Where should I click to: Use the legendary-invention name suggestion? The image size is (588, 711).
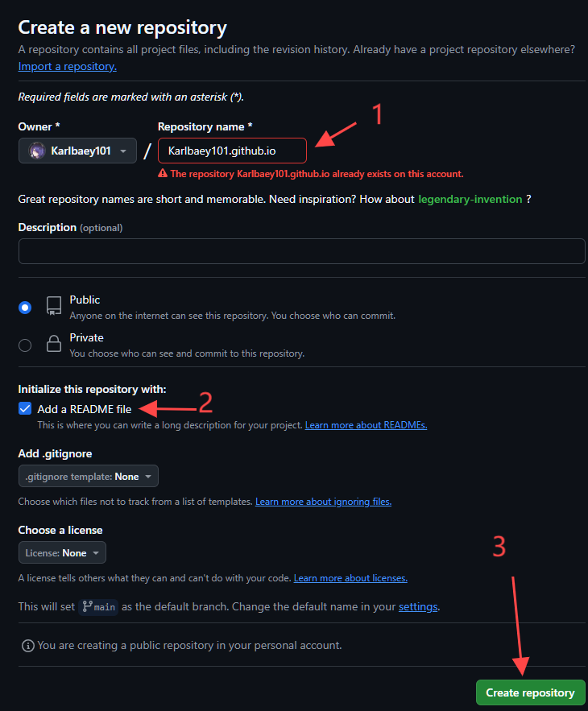click(470, 199)
